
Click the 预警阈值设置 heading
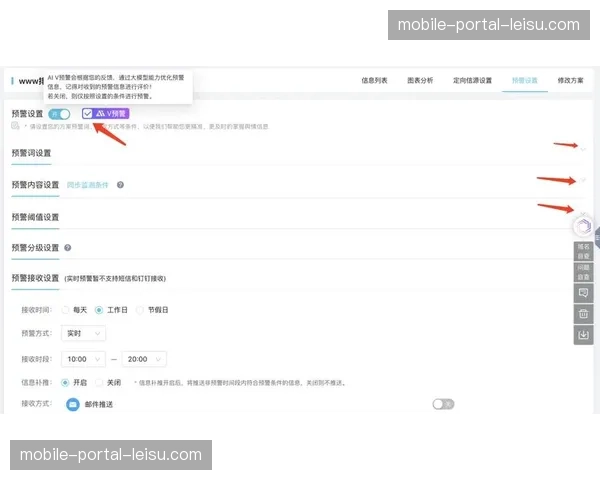[x=35, y=217]
